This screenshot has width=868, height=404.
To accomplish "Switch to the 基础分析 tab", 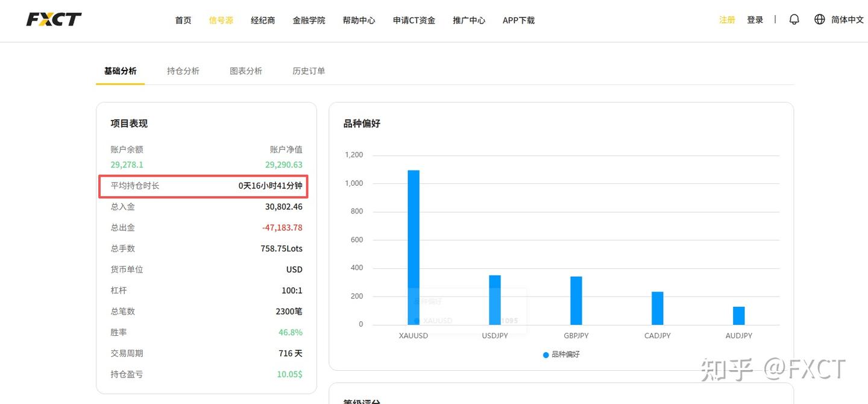I will (x=120, y=71).
